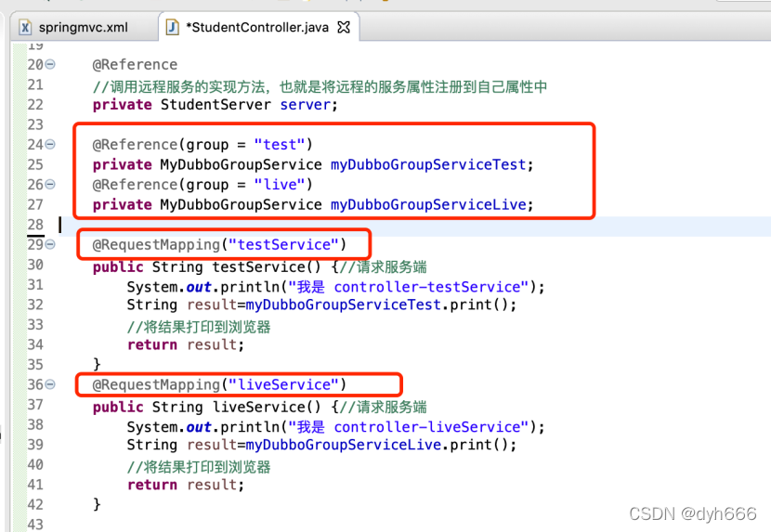The width and height of the screenshot is (771, 532).
Task: Click 'myDubboGroupServiceTest' field on line 25
Action: pos(428,164)
